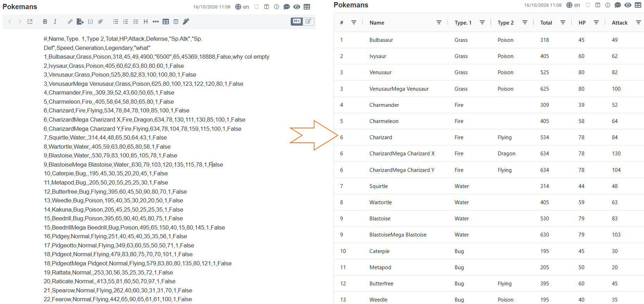Open the note in external window icon
This screenshot has width=644, height=304.
(x=30, y=22)
